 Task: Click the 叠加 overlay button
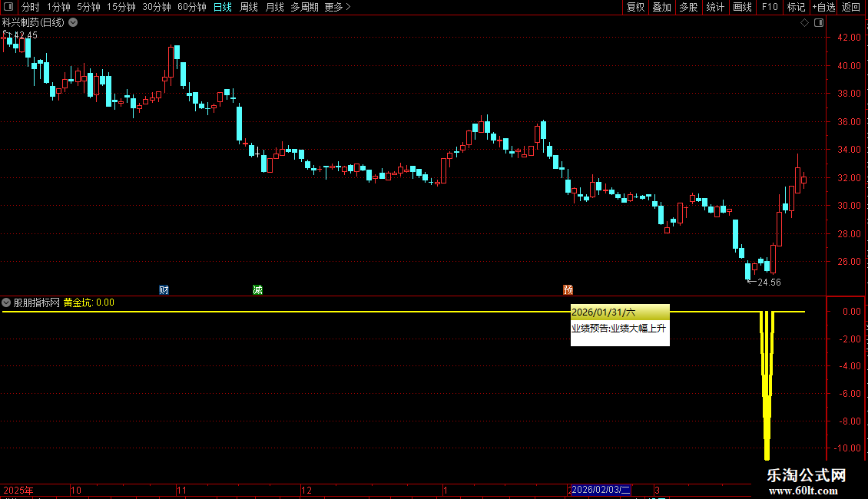click(x=661, y=7)
